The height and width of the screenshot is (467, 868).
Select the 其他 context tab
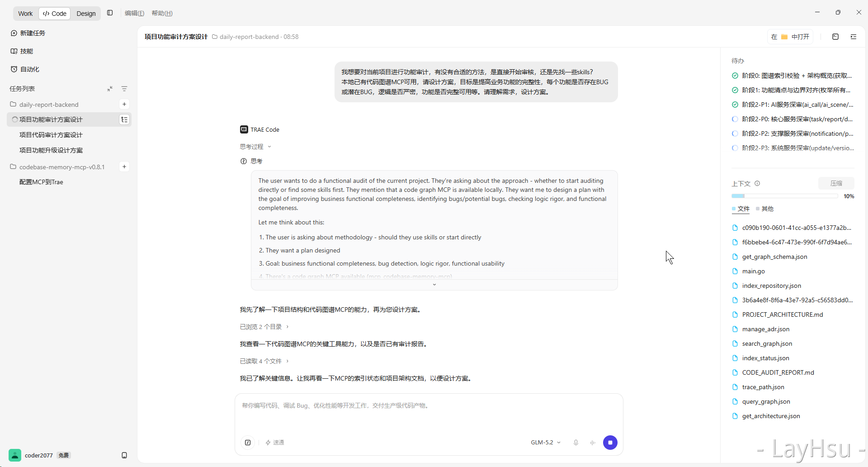765,209
